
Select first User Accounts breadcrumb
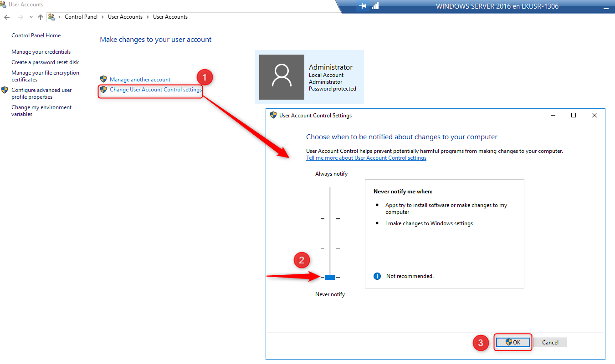[x=125, y=17]
